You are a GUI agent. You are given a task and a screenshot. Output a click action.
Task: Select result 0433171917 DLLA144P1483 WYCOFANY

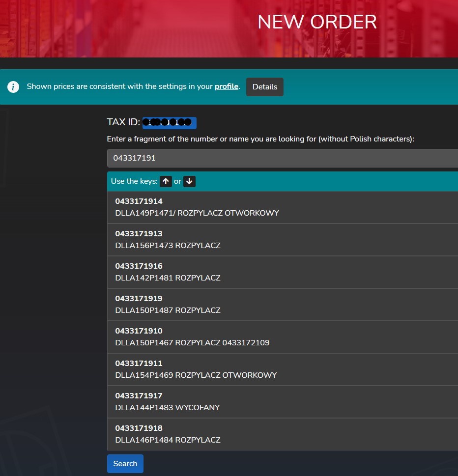click(283, 402)
